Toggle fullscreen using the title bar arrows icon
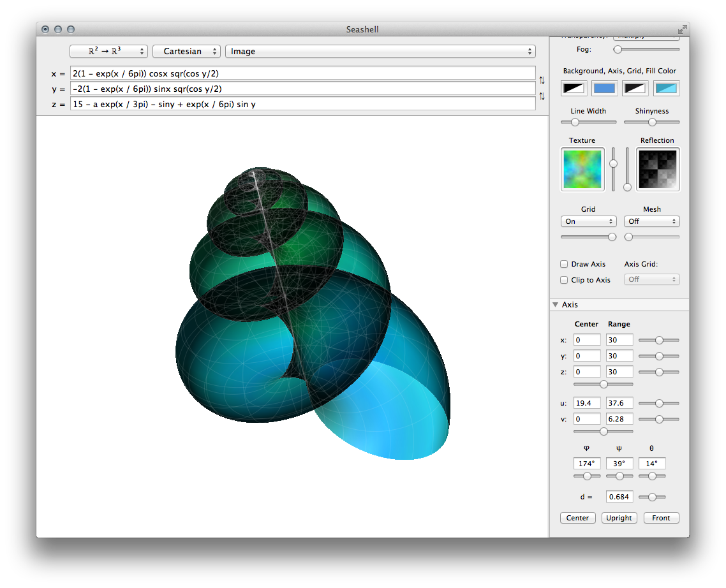Screen dimensions: 726x588 click(682, 29)
